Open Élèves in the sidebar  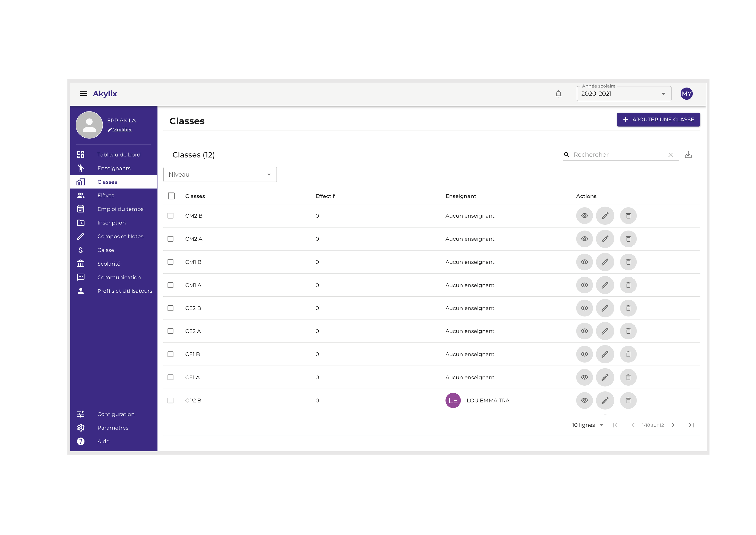point(106,196)
